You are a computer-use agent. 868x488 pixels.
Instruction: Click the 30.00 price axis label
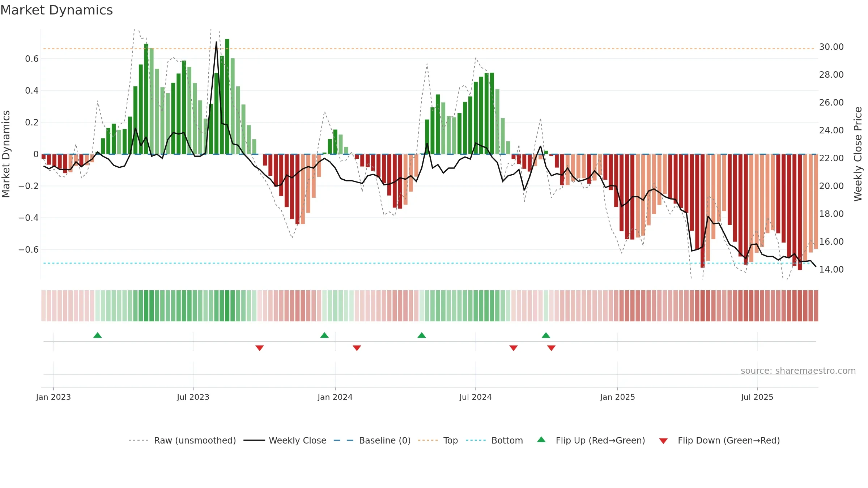[831, 47]
